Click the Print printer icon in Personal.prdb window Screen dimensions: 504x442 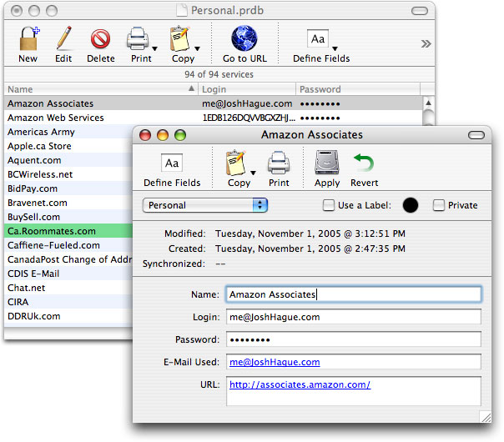point(138,39)
